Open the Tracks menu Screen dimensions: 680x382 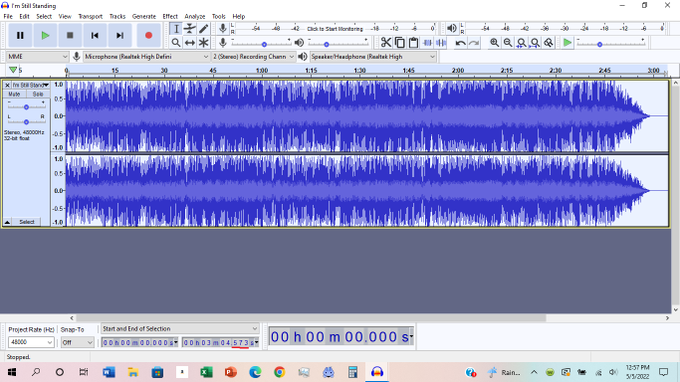[117, 16]
